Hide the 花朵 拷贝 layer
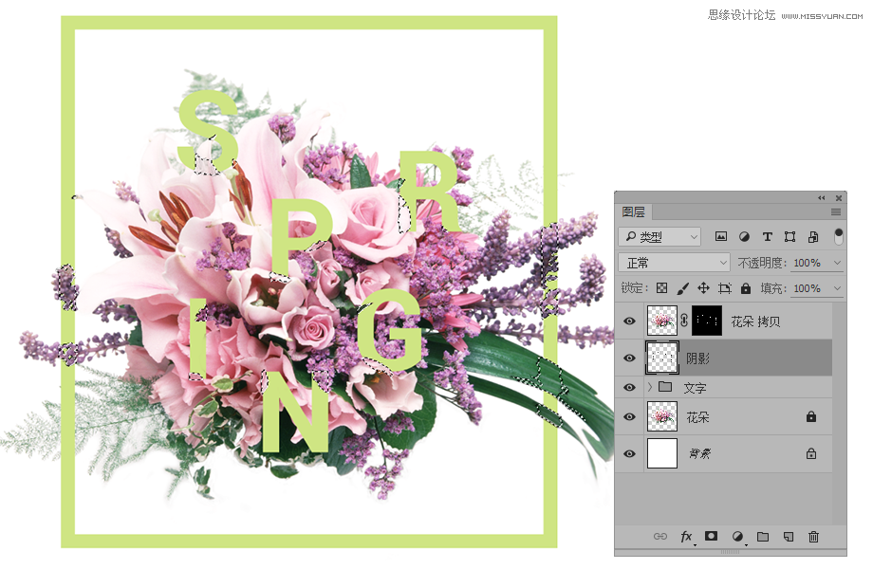This screenshot has height=588, width=873. 629,321
